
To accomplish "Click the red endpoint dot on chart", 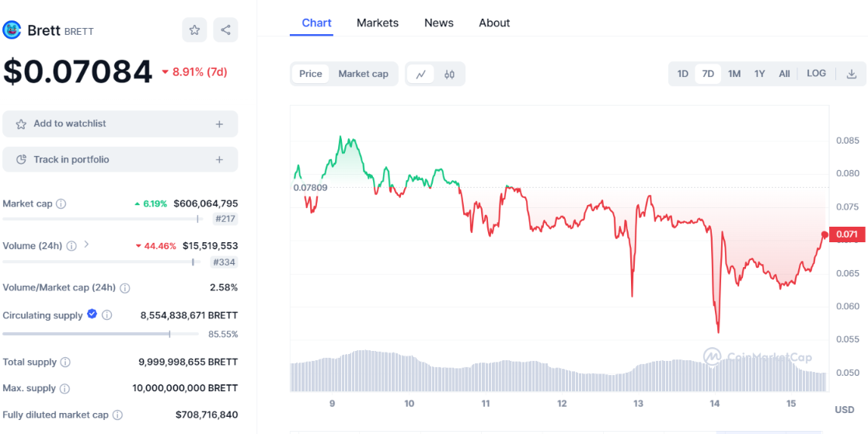I will pos(824,235).
